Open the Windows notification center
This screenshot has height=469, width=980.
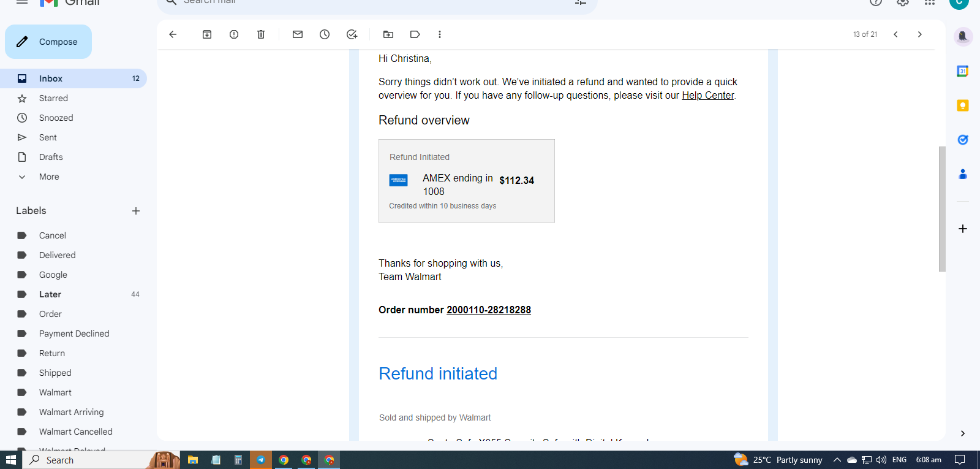click(x=960, y=460)
